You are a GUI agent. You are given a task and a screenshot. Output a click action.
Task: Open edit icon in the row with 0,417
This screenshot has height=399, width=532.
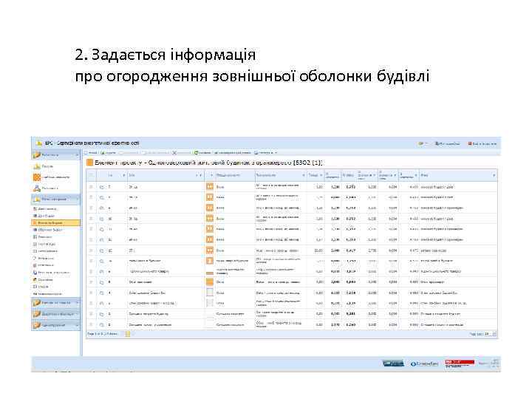tap(102, 250)
